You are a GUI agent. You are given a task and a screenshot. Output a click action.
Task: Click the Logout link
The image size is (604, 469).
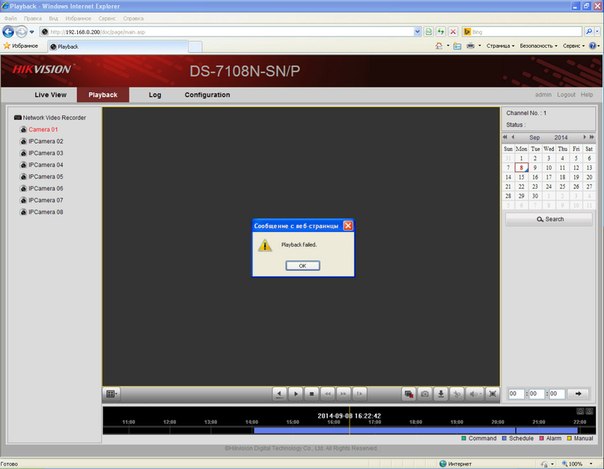click(x=566, y=95)
